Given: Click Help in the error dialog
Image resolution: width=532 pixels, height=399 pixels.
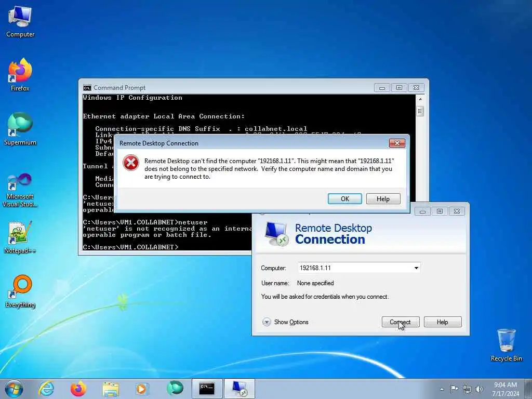Looking at the screenshot, I should [x=383, y=199].
